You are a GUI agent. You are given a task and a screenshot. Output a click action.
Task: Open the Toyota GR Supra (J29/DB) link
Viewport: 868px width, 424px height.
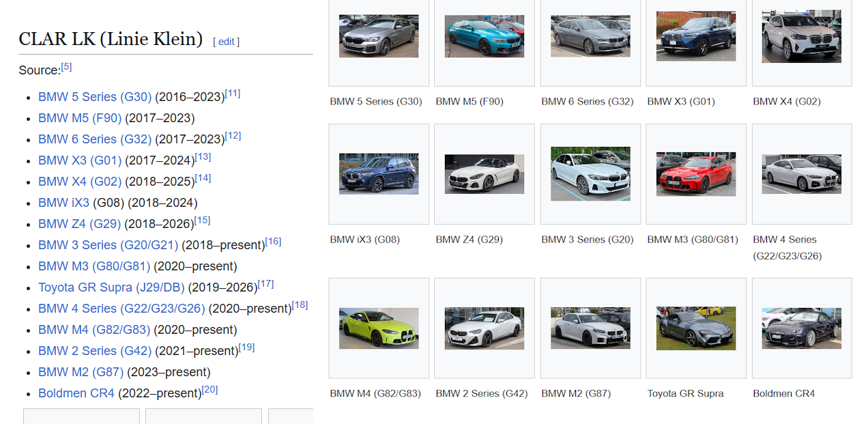click(x=111, y=287)
